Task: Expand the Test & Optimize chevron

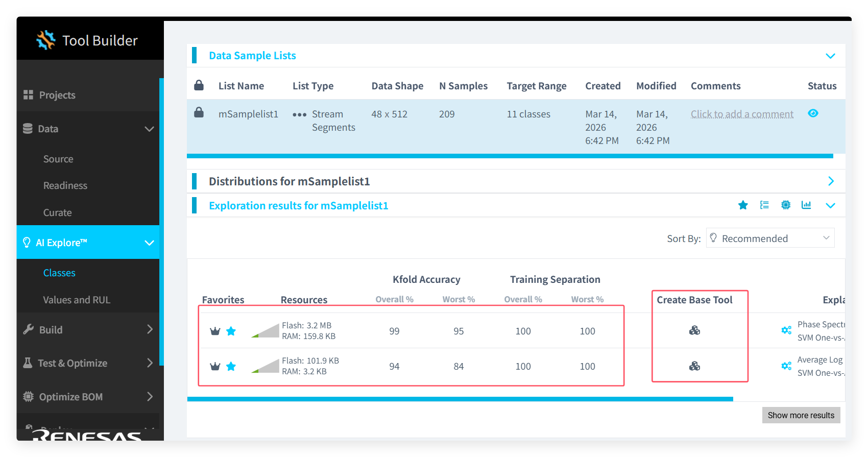Action: (x=150, y=363)
